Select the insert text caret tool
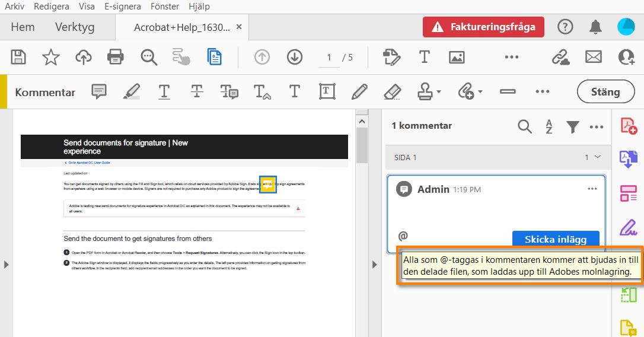Screen dimensions: 644x337 pyautogui.click(x=262, y=91)
